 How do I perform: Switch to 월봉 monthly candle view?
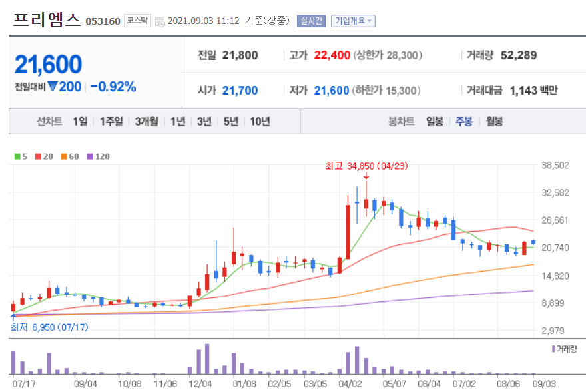(493, 122)
